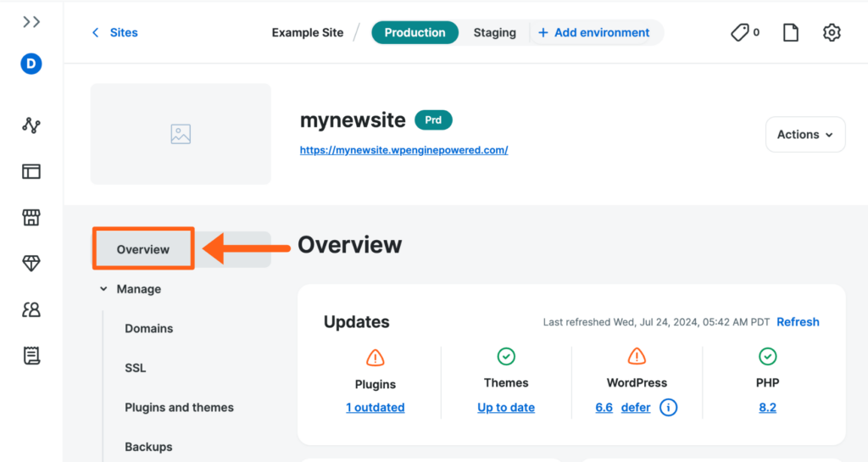868x462 pixels.
Task: Refresh the Updates panel
Action: pyautogui.click(x=798, y=322)
